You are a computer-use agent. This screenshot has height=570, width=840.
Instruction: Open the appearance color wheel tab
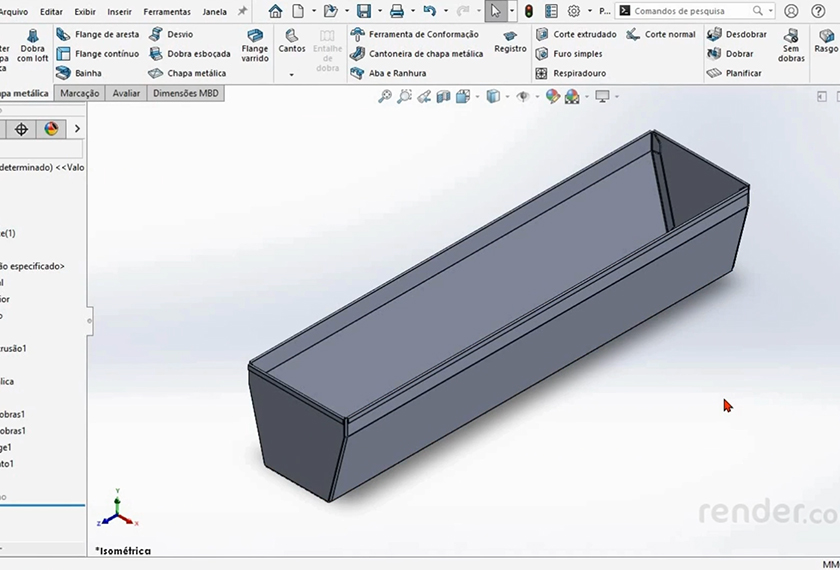coord(50,129)
